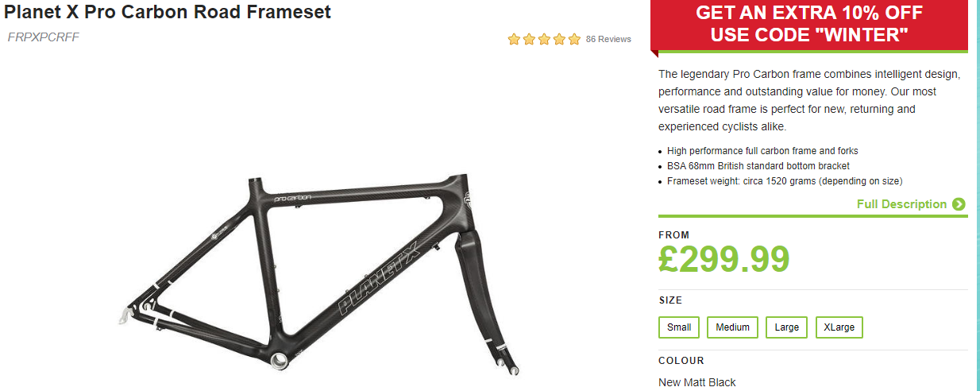Click the third rating star
Image resolution: width=980 pixels, height=391 pixels.
click(x=544, y=39)
